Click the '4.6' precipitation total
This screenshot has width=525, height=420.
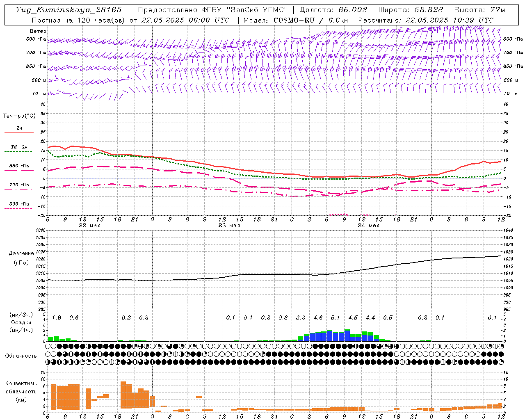[x=318, y=317]
